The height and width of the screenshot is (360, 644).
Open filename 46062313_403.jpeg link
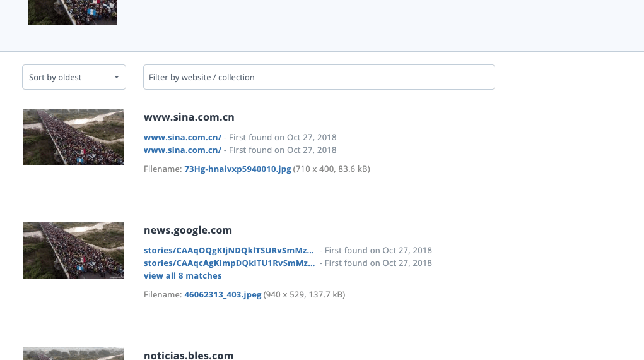pyautogui.click(x=223, y=295)
